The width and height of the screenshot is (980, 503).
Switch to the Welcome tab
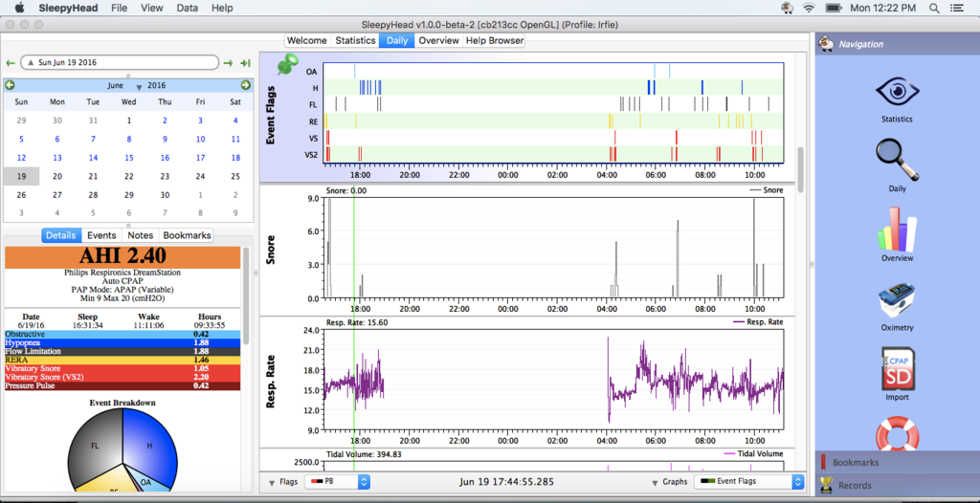[x=307, y=40]
